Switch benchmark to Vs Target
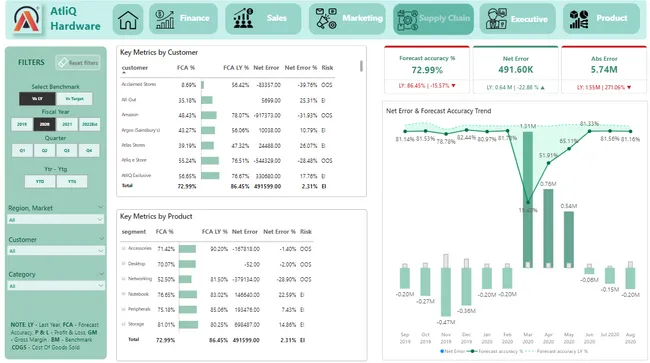The image size is (650, 363). [x=74, y=99]
